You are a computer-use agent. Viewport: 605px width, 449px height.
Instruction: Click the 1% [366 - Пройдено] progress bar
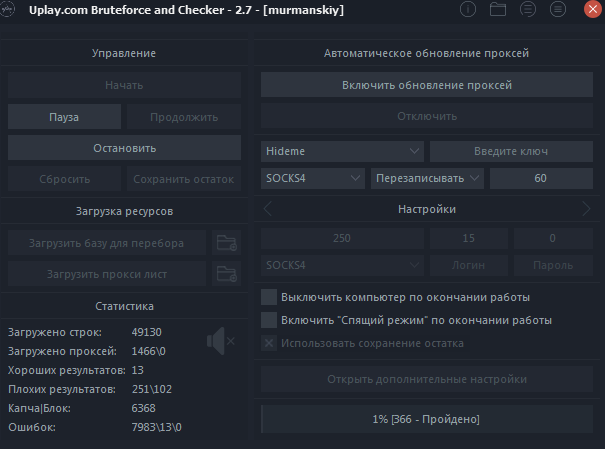pos(427,419)
